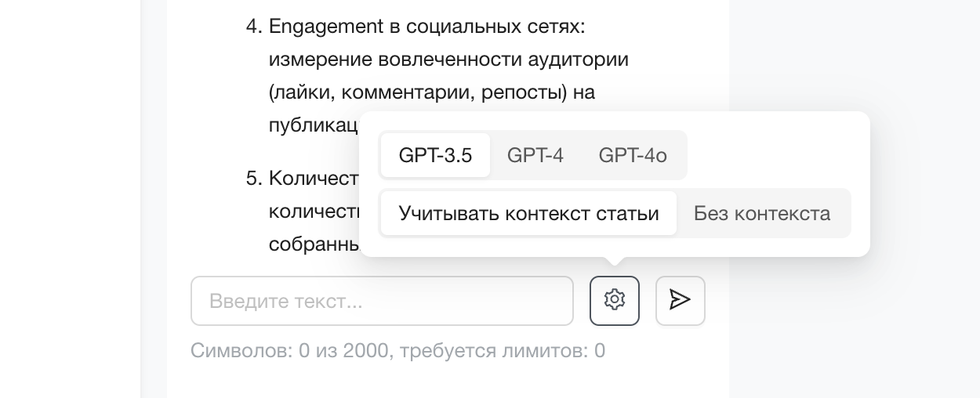This screenshot has width=980, height=398.
Task: Select the GPT-3.5 model option
Action: 435,155
